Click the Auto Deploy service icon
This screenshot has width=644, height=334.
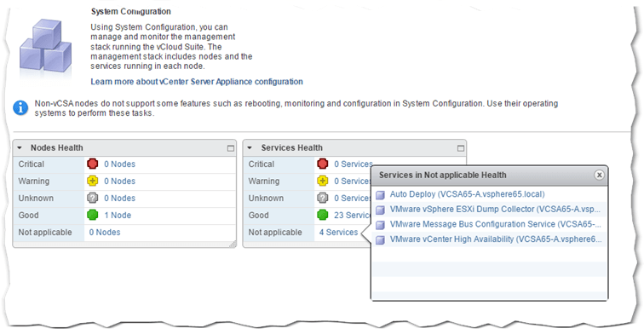(380, 195)
